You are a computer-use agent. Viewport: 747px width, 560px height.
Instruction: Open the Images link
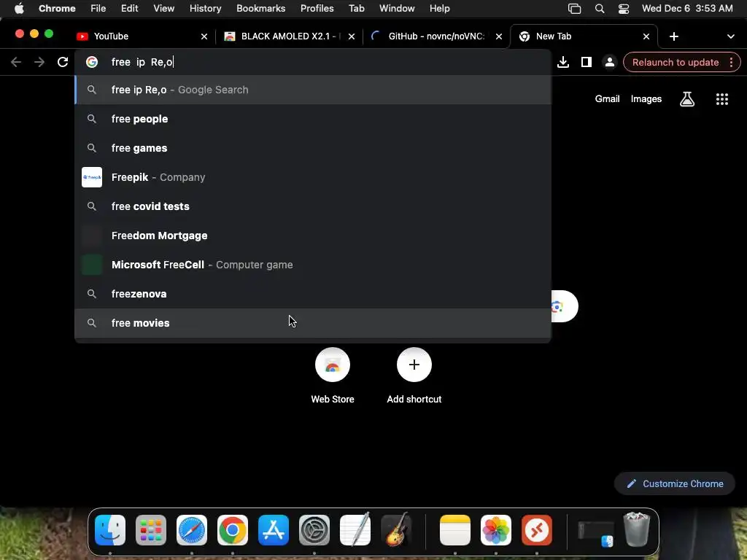[646, 99]
